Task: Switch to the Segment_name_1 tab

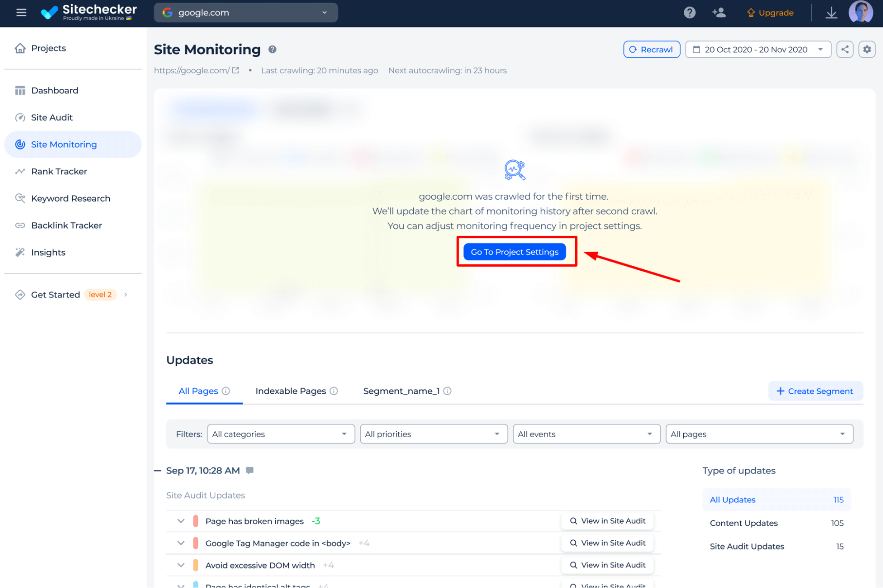Action: tap(407, 391)
